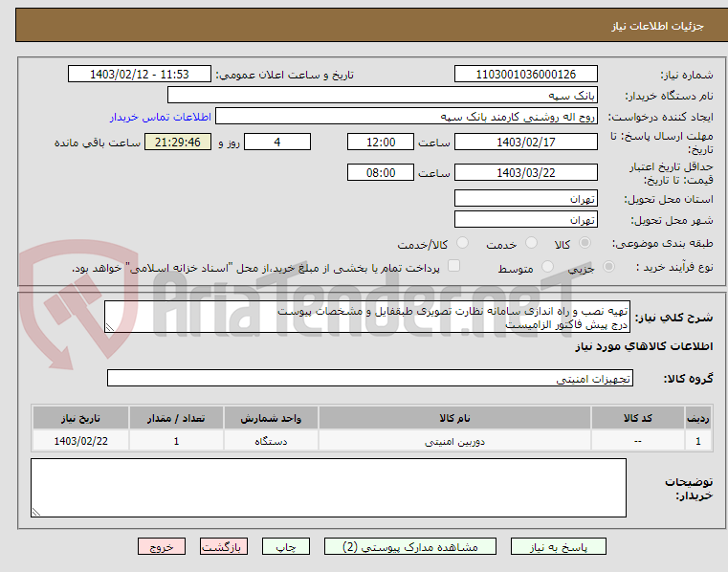Click the دوربین امنیتی table cell
The width and height of the screenshot is (728, 572).
(454, 441)
